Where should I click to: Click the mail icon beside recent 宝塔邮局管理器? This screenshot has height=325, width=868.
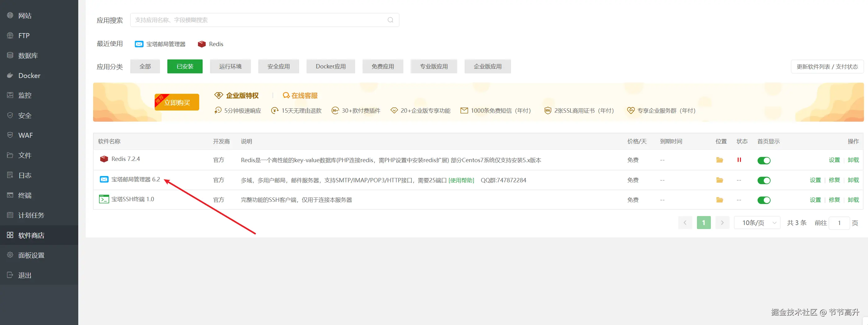pyautogui.click(x=139, y=44)
